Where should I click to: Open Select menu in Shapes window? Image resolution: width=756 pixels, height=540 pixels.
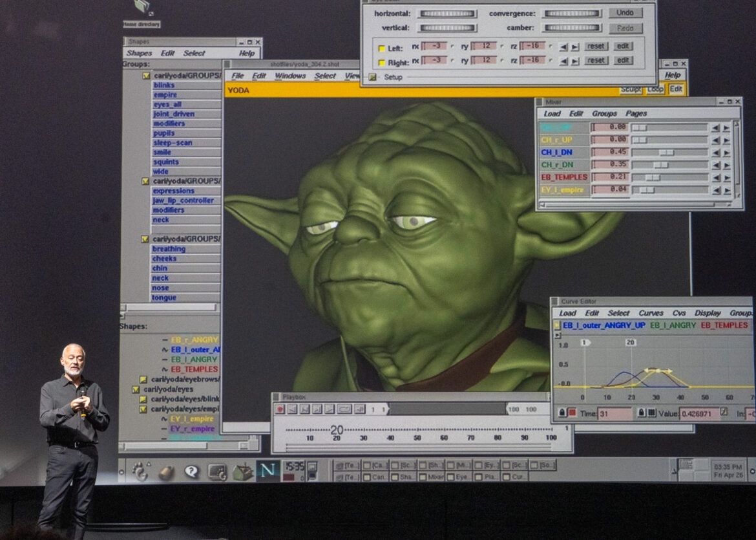click(x=194, y=53)
